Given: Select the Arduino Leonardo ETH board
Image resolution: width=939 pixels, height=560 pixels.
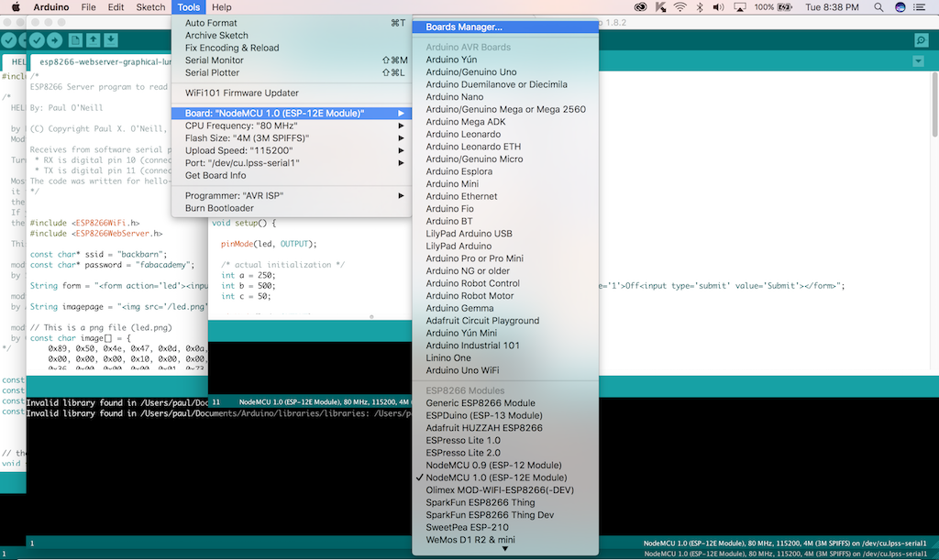Looking at the screenshot, I should coord(505,147).
